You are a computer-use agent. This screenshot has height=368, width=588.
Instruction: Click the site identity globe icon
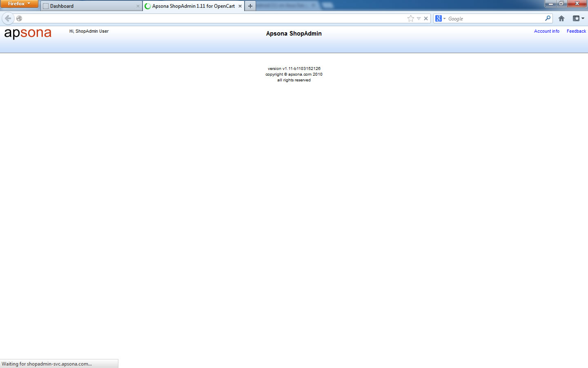coord(19,18)
